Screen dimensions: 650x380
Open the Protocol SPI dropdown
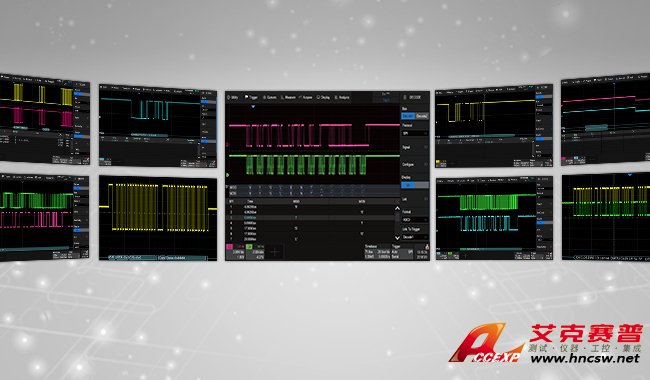point(415,133)
